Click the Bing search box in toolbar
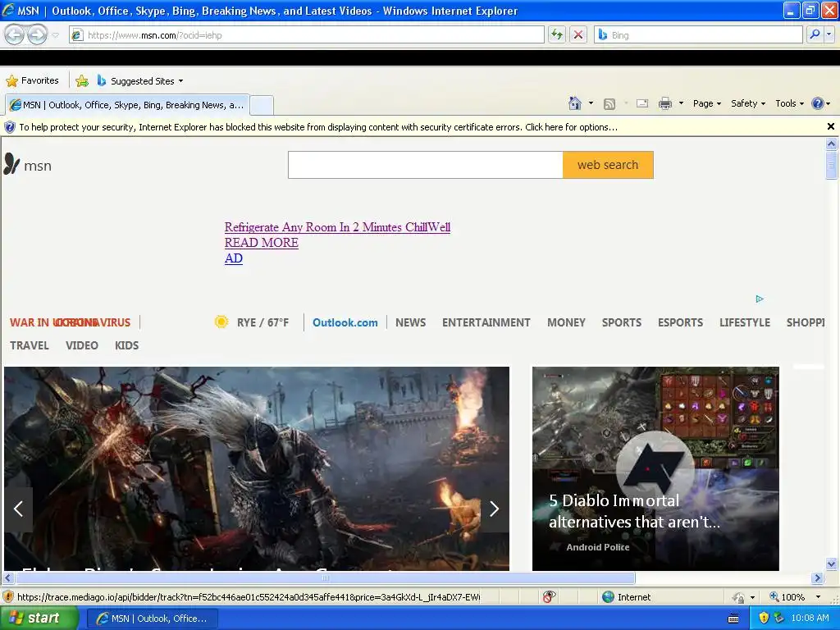 (x=698, y=34)
